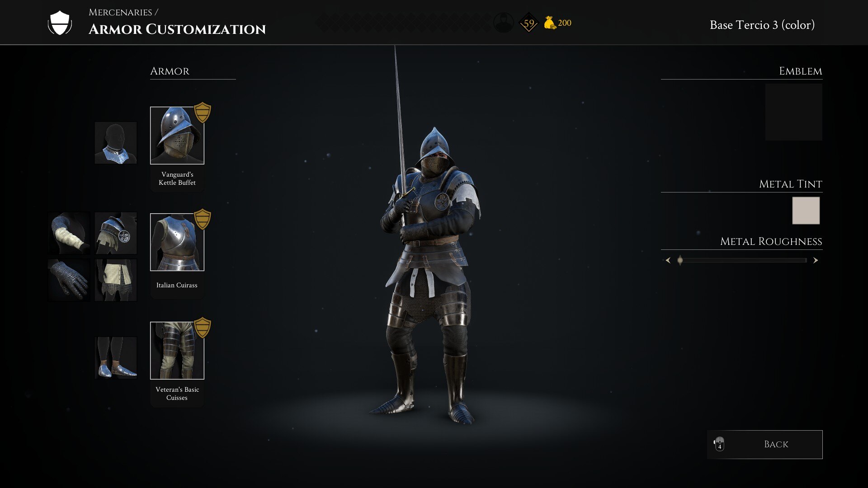Click the gold shield badge on helmet
Viewport: 868px width, 488px height.
coord(203,113)
